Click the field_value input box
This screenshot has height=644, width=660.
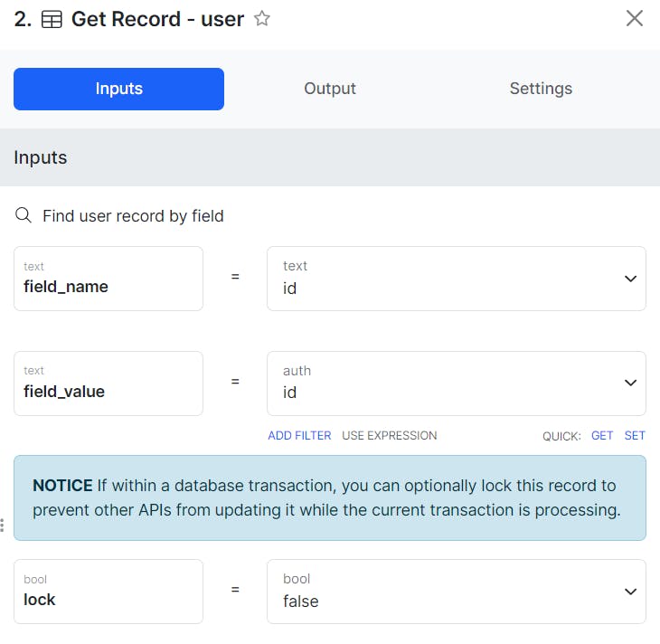108,384
